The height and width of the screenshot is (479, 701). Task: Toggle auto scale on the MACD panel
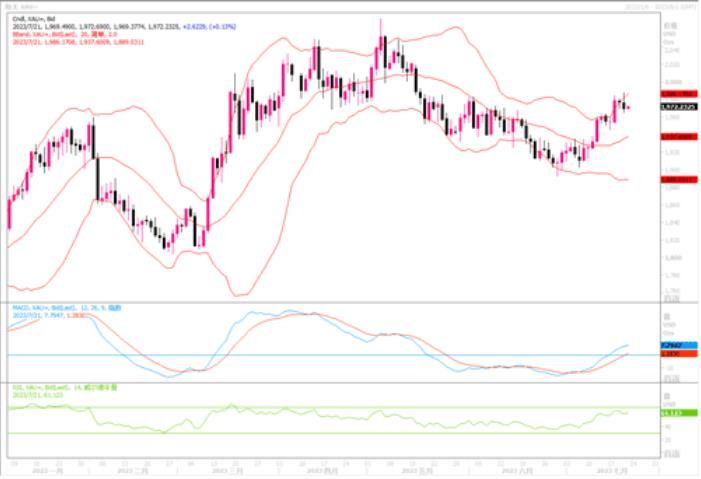[667, 378]
